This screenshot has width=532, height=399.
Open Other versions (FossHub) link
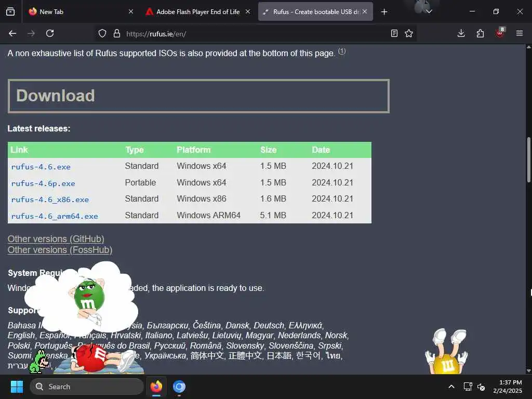(60, 250)
